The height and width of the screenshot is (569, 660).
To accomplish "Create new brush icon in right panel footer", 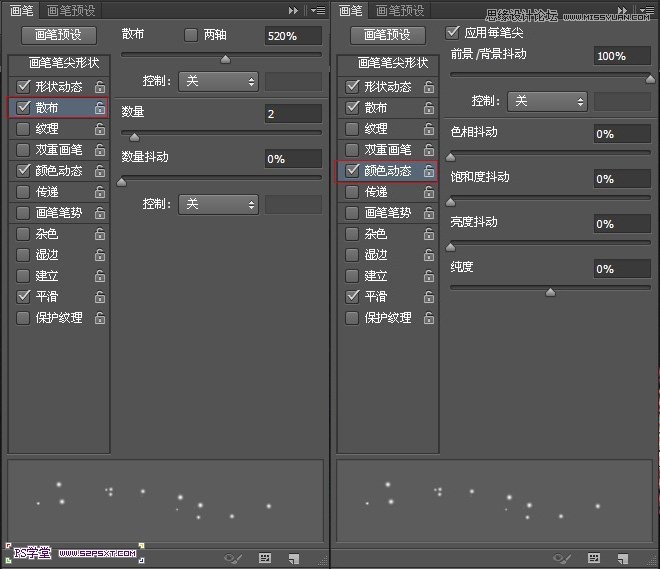I will point(623,558).
